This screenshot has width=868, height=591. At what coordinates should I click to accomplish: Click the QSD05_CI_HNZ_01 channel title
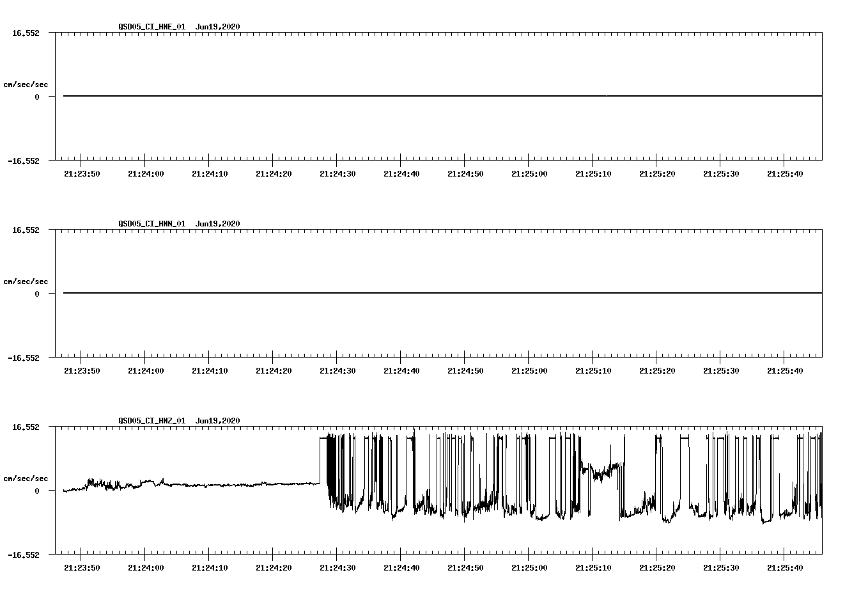tap(152, 421)
